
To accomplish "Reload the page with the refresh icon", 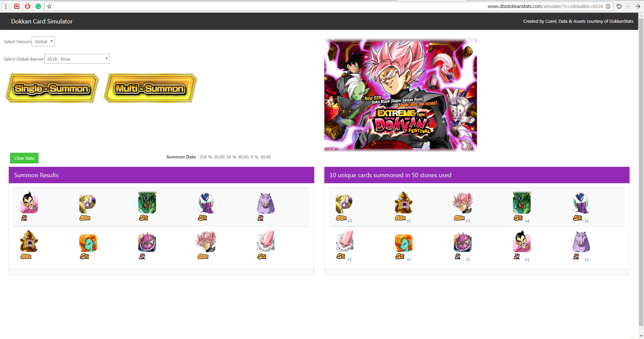I will [x=619, y=6].
